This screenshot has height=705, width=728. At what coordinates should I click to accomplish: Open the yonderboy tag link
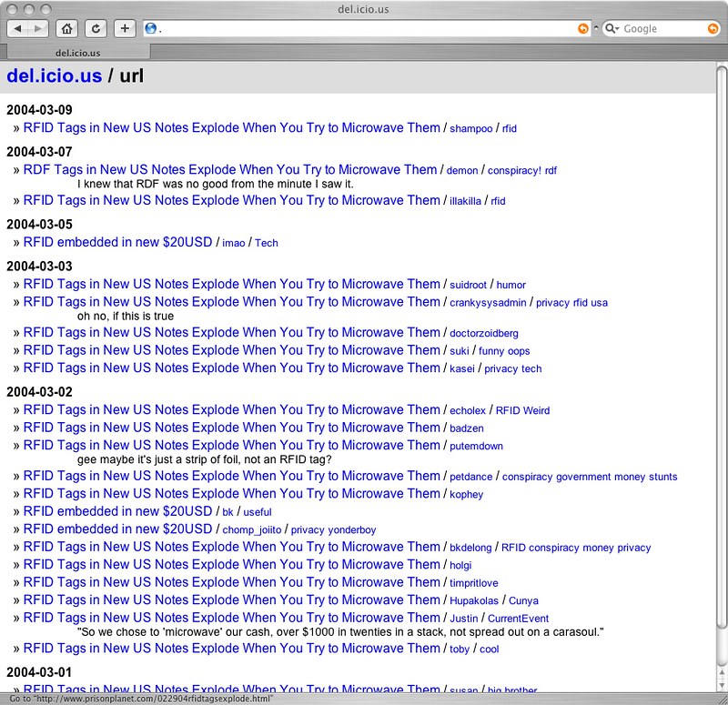(352, 529)
